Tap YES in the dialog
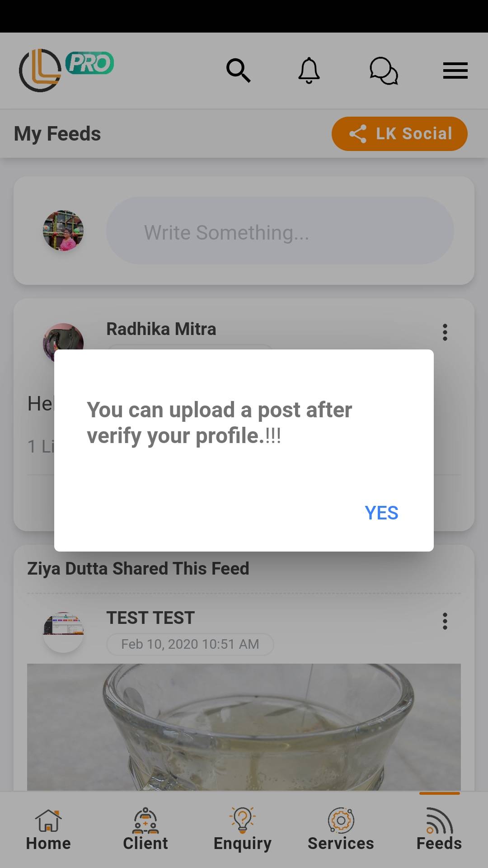This screenshot has width=488, height=868. point(381,513)
